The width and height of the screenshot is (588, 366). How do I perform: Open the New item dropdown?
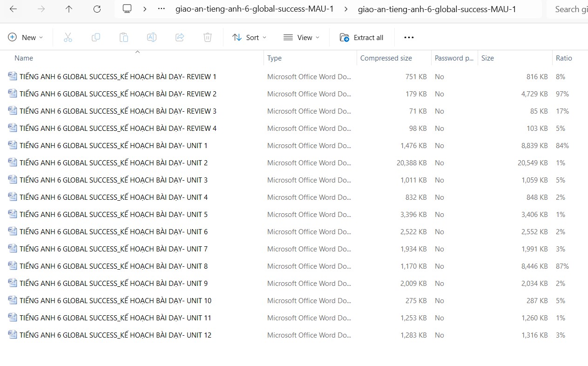(x=26, y=37)
